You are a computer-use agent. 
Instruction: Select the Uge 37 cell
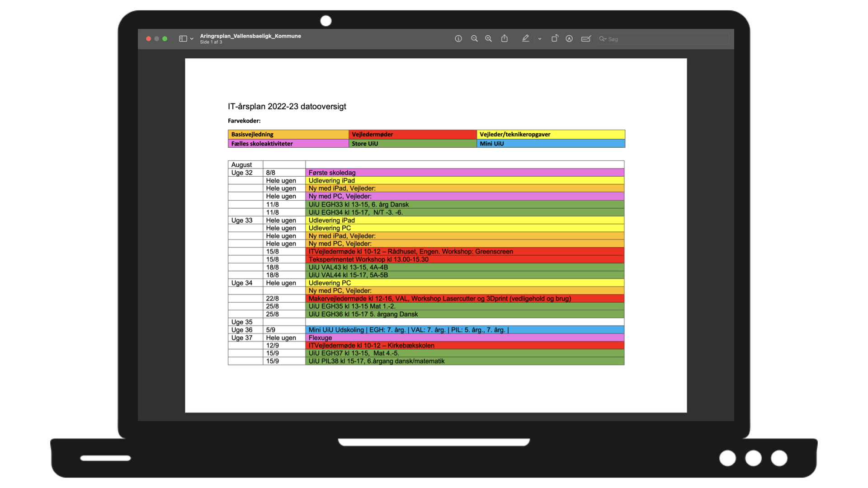245,338
